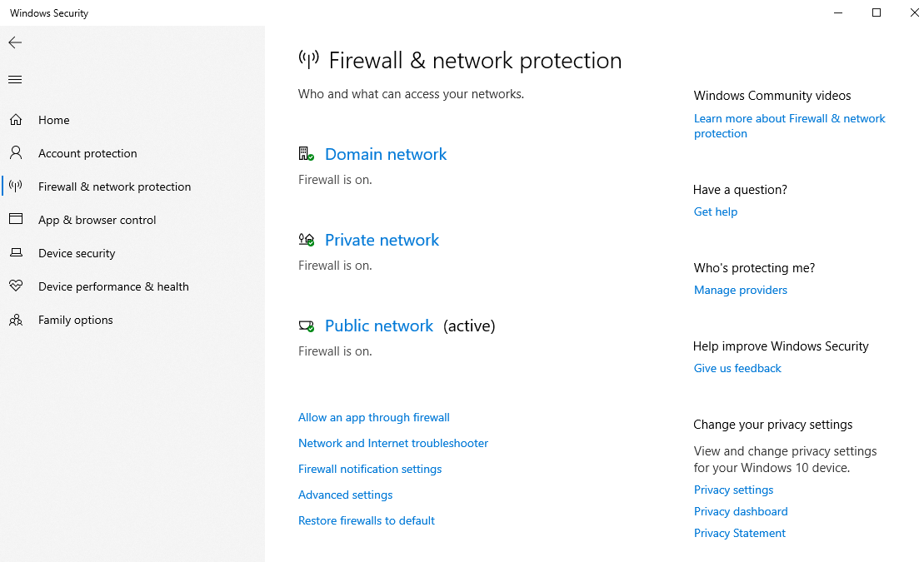This screenshot has width=924, height=562.
Task: Go to Device security in sidebar
Action: click(77, 253)
